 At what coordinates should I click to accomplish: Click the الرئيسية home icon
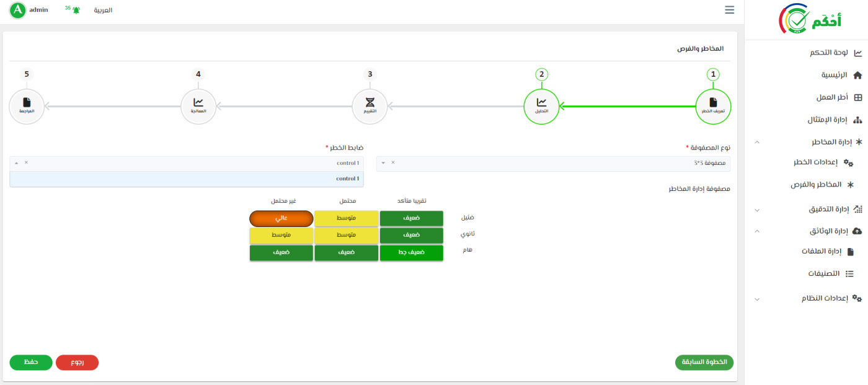[x=857, y=75]
